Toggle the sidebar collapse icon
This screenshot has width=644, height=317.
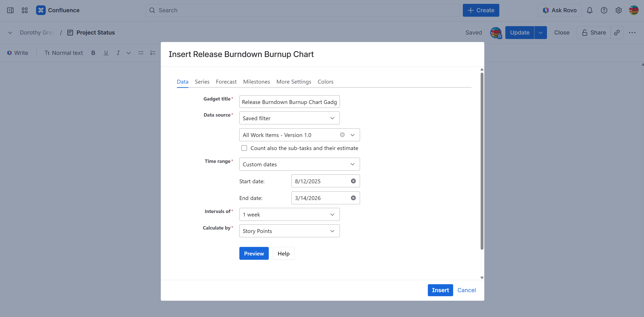click(10, 10)
